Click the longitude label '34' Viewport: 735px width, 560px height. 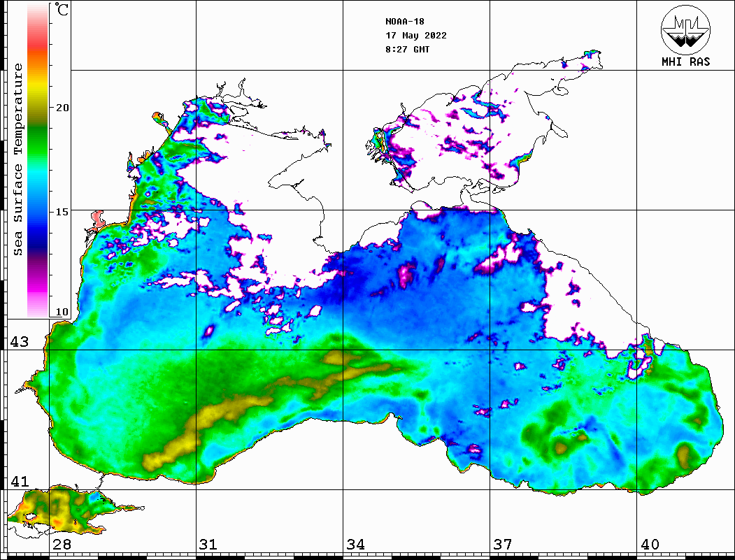(x=355, y=544)
